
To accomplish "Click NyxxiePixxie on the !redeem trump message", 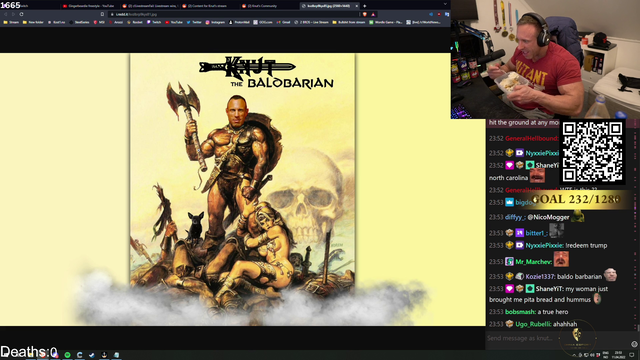I will [x=543, y=245].
